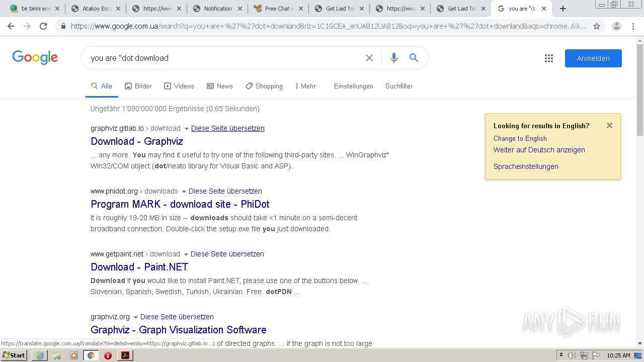Image resolution: width=644 pixels, height=362 pixels.
Task: Click the 'Ungefähr 1'090'000'000 Ergebnisse' result count
Action: tap(175, 109)
